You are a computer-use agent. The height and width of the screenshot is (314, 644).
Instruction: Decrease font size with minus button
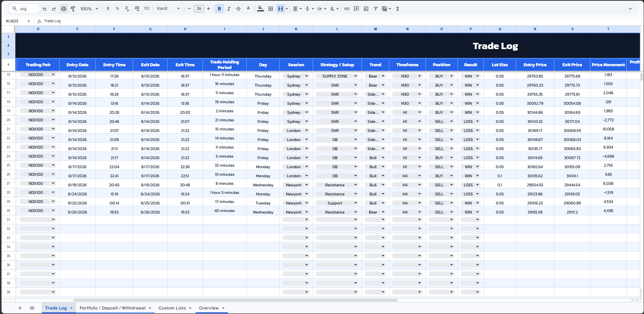(x=189, y=9)
